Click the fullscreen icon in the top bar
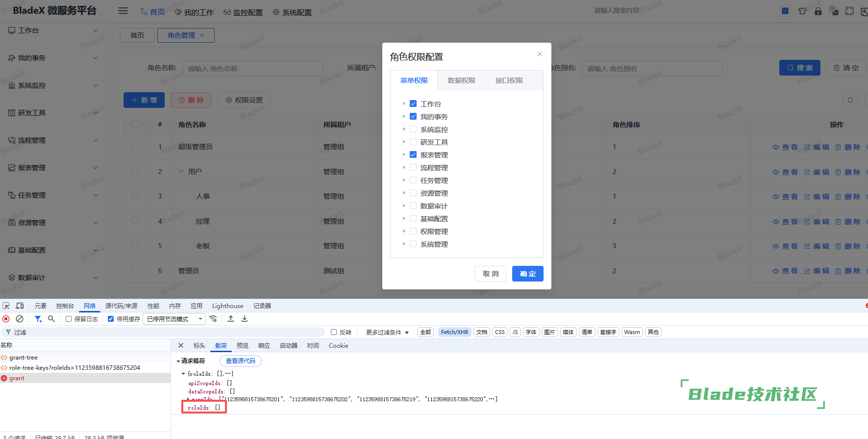Screen dimensions: 868x439 point(849,11)
